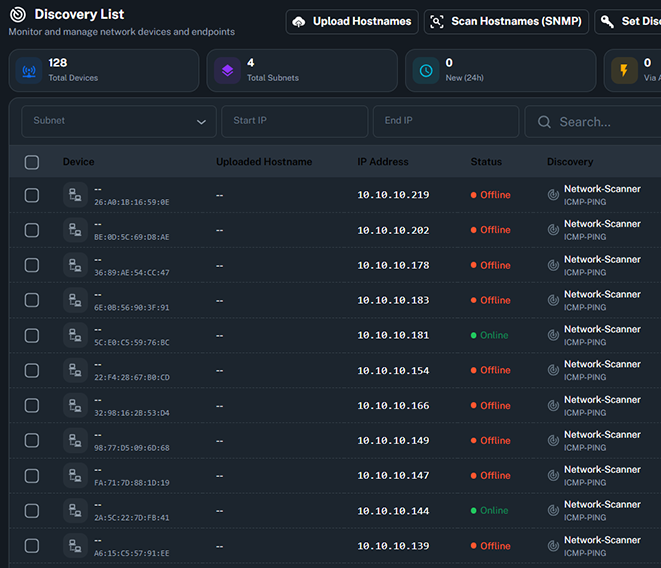Check the box for 10.10.10.183
661x568 pixels.
point(32,300)
